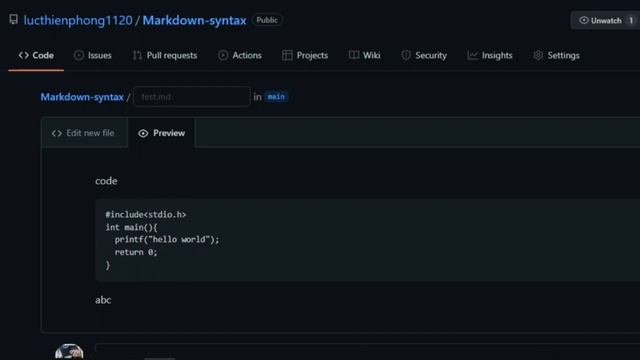This screenshot has width=640, height=360.
Task: Click the Wiki book icon
Action: click(x=354, y=55)
